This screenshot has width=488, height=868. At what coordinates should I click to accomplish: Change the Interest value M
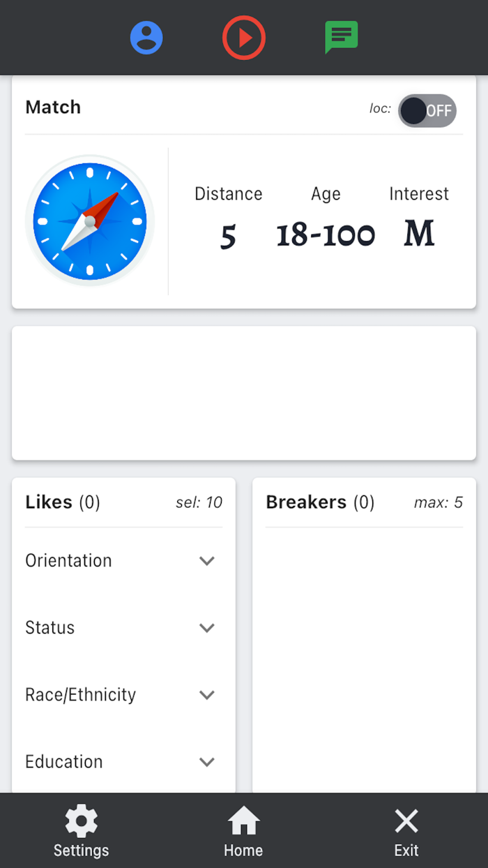point(419,234)
